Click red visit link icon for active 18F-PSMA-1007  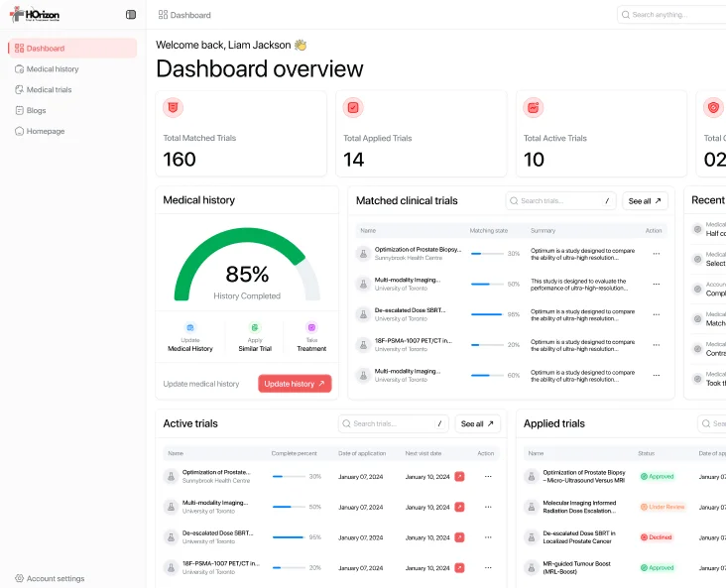[x=459, y=567]
